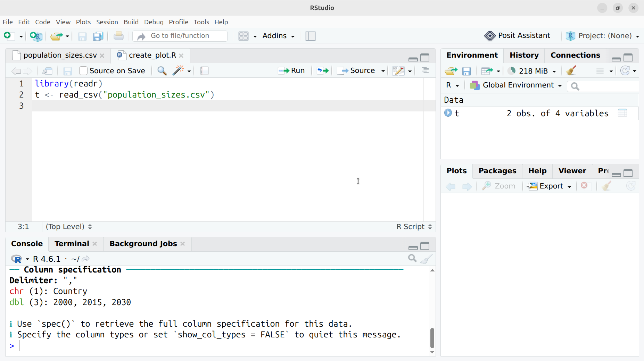Open the code tools magic wand

coord(179,71)
